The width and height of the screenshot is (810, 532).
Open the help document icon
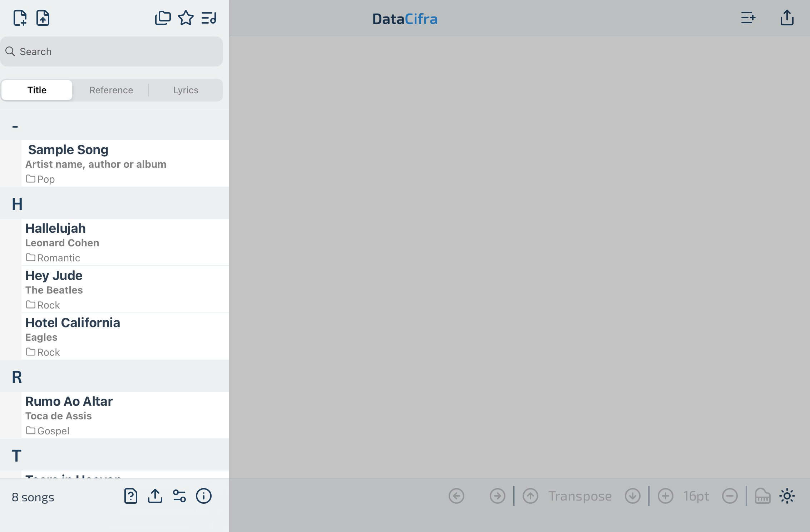(x=130, y=496)
